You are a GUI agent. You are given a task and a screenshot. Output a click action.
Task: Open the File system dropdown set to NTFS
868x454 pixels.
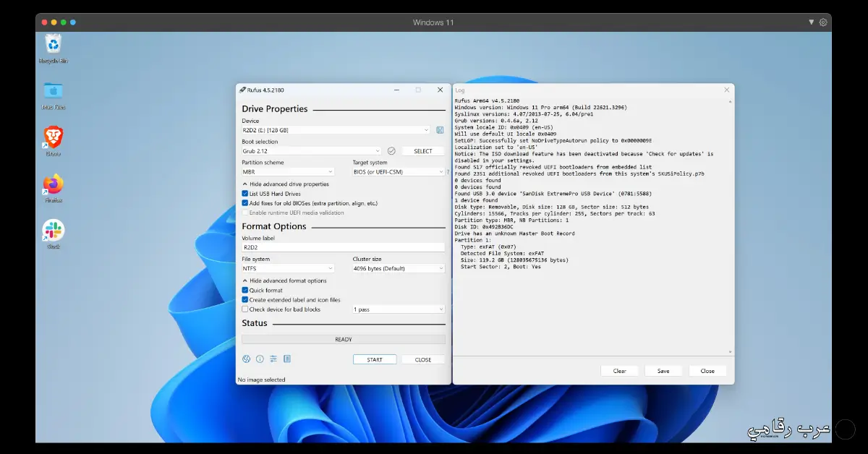point(288,268)
